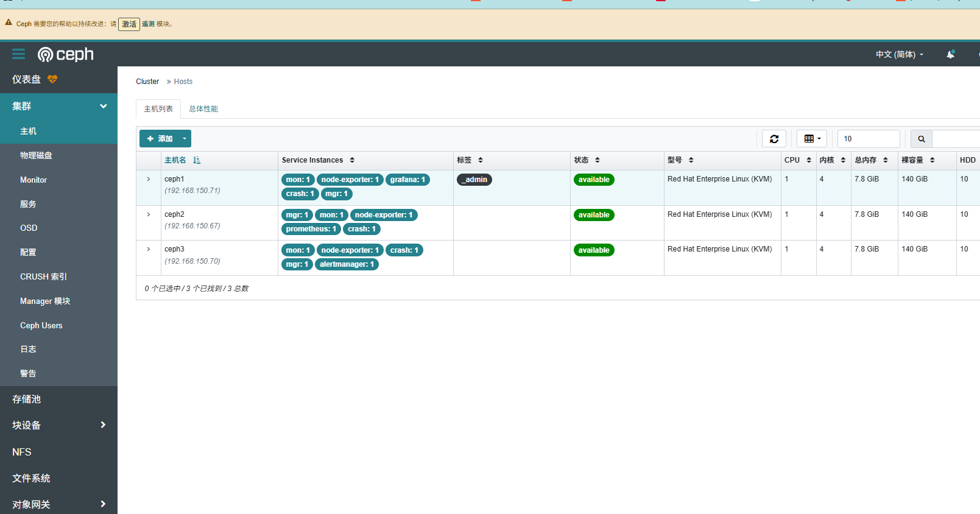Click the Ceph logo
The image size is (980, 514).
pos(66,54)
